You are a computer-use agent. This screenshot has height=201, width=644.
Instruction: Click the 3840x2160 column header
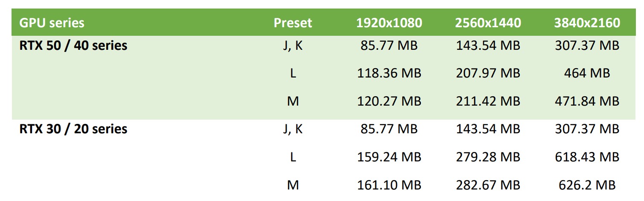click(x=587, y=23)
